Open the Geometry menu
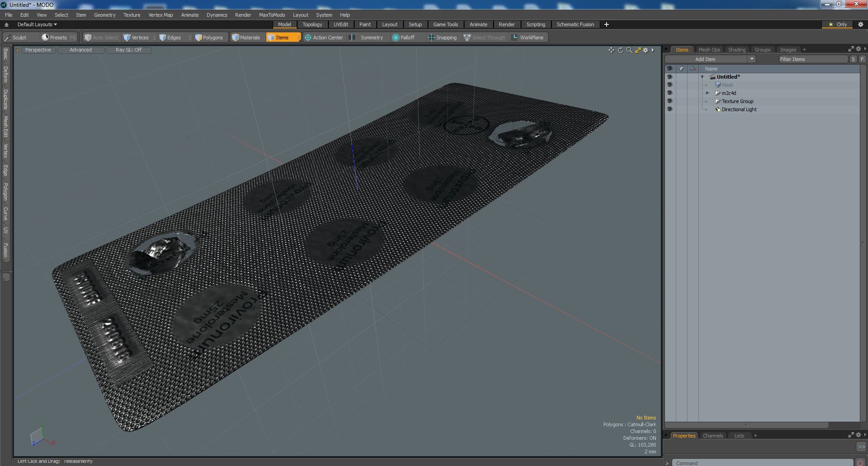This screenshot has width=868, height=466. (104, 15)
